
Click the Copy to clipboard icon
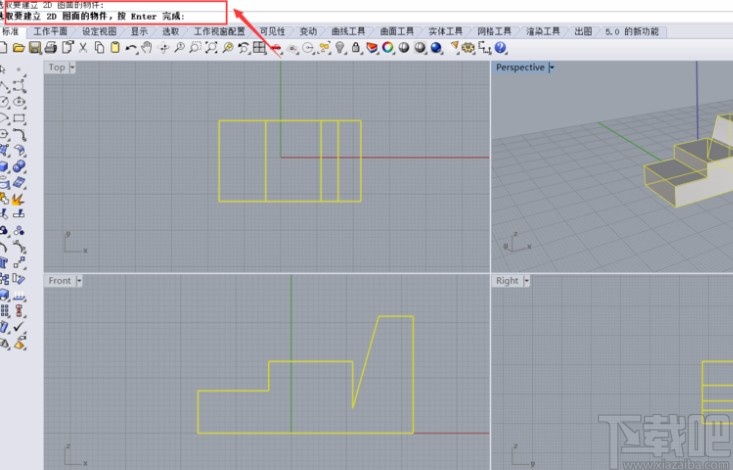pyautogui.click(x=99, y=48)
